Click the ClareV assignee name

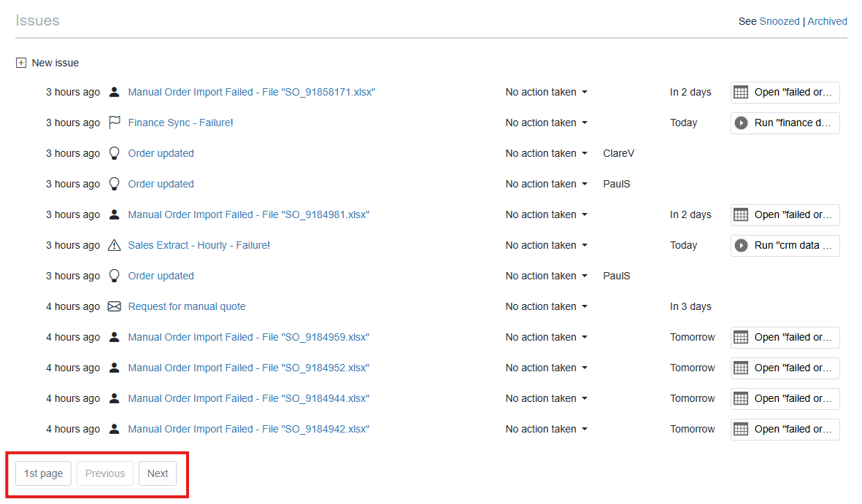click(618, 153)
